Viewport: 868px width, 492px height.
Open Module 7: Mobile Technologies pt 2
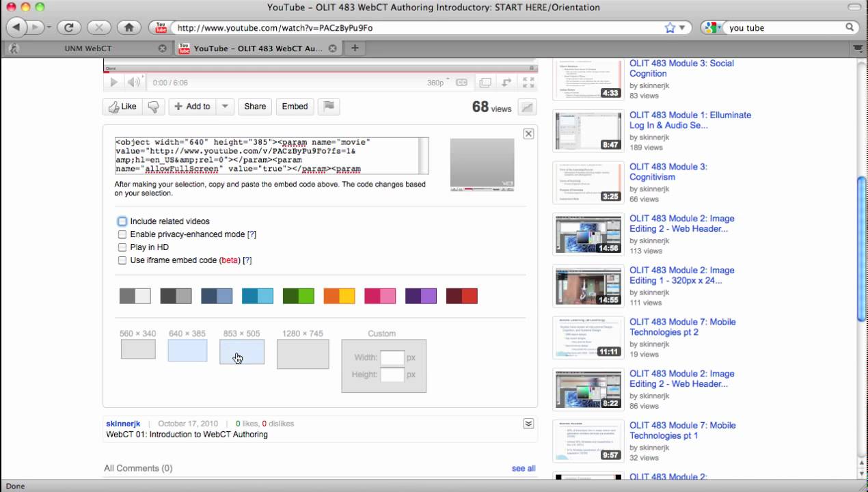coord(683,327)
